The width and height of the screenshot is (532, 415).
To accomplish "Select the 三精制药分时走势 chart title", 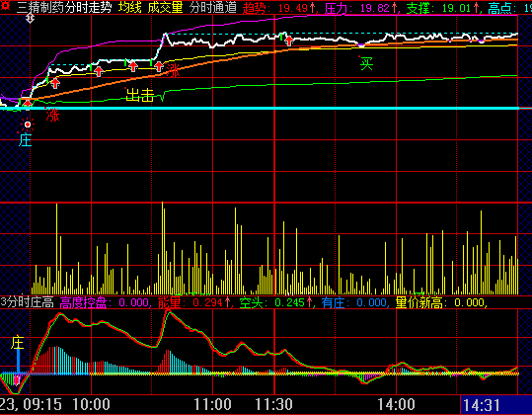I will tap(64, 7).
